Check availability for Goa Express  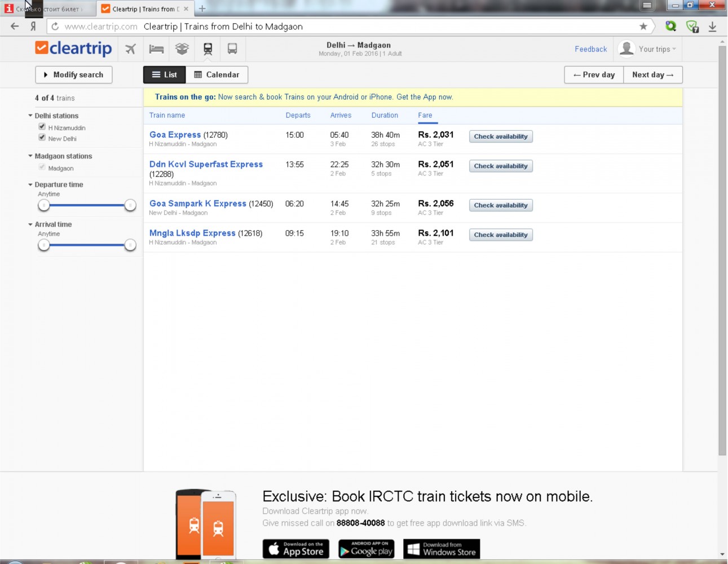500,136
